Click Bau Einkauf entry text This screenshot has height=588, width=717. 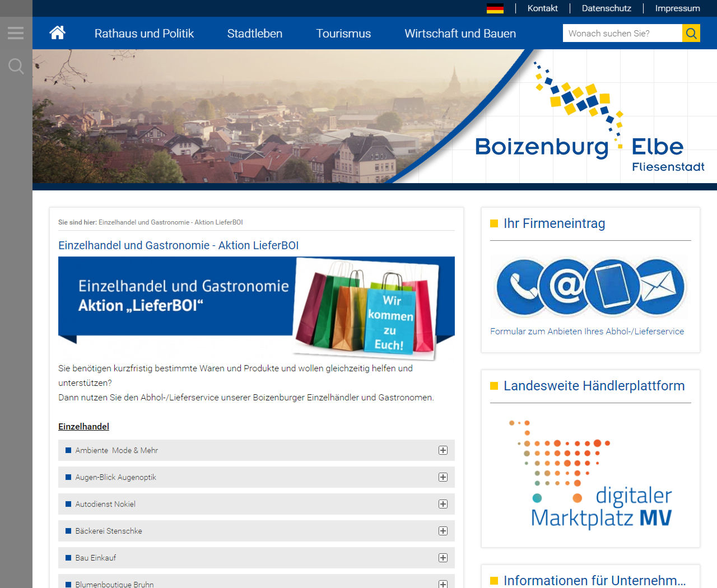pos(96,558)
